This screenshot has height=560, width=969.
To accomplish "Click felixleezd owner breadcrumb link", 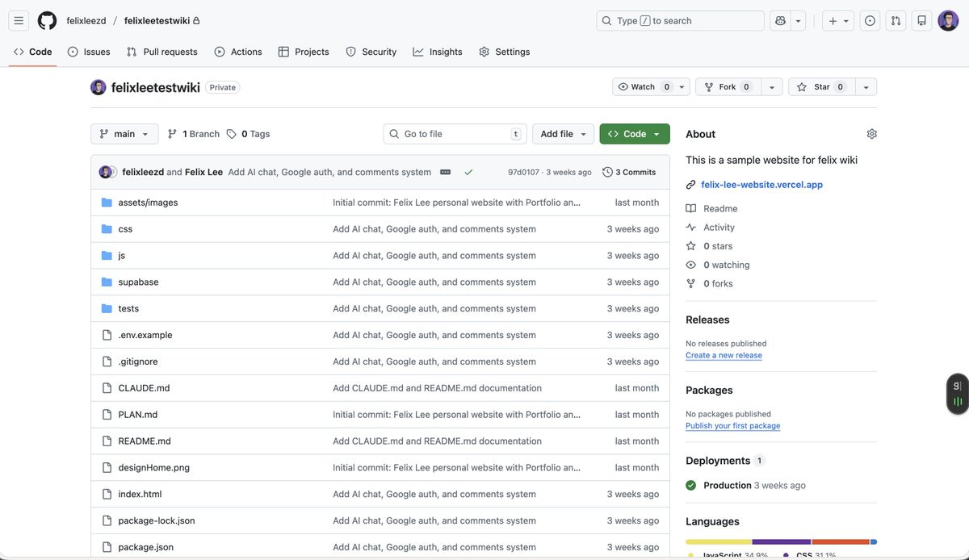I will coord(86,21).
